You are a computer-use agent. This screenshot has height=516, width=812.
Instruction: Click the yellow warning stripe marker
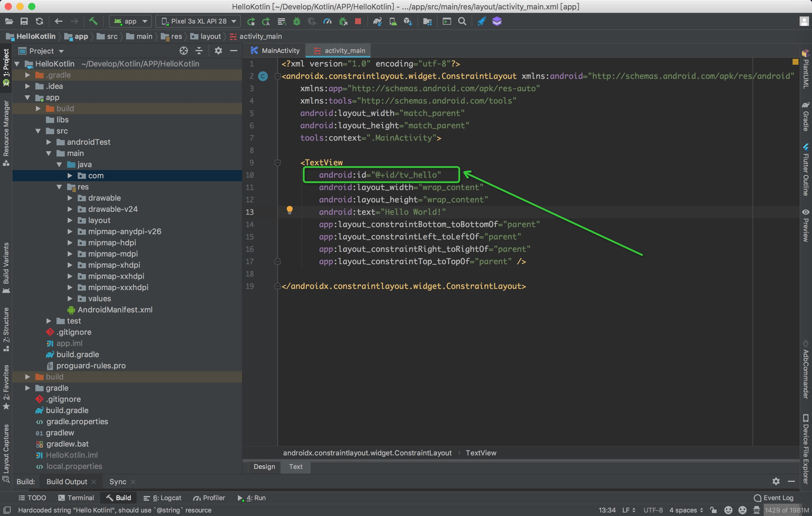(x=796, y=62)
